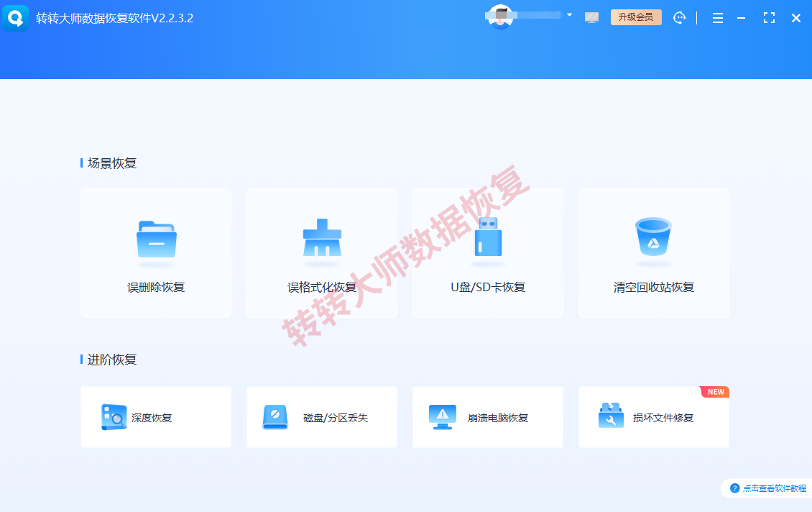Click the 场景恢复 section heading
The image size is (812, 512).
[x=112, y=163]
